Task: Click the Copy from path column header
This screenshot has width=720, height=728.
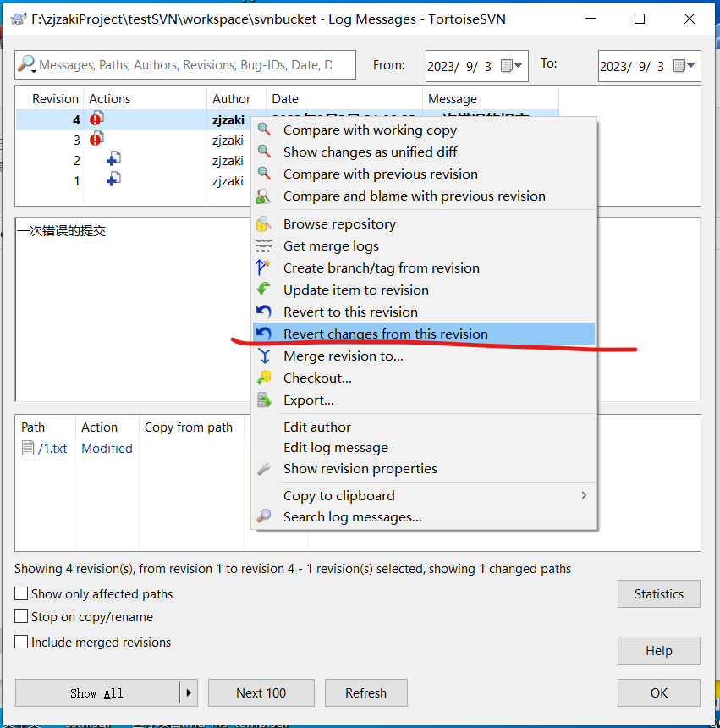Action: coord(191,427)
